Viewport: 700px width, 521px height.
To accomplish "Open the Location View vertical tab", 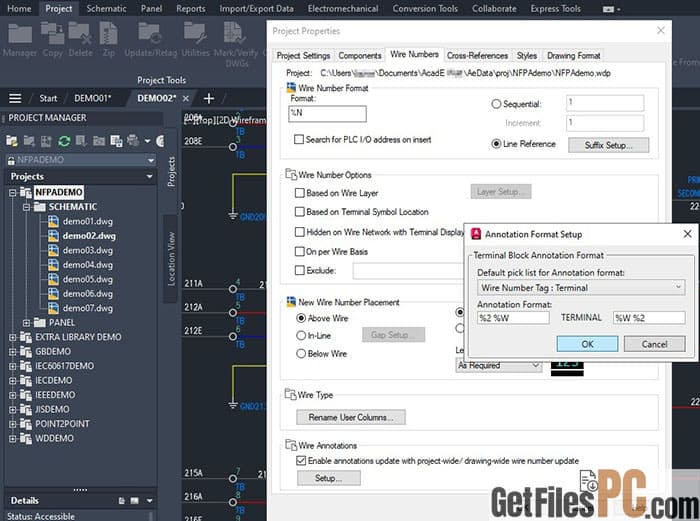I will click(x=171, y=258).
